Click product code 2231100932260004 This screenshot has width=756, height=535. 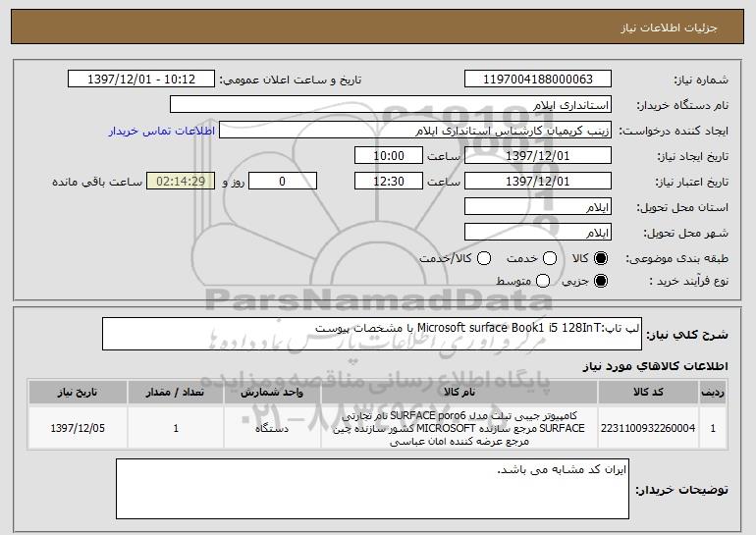[x=648, y=428]
